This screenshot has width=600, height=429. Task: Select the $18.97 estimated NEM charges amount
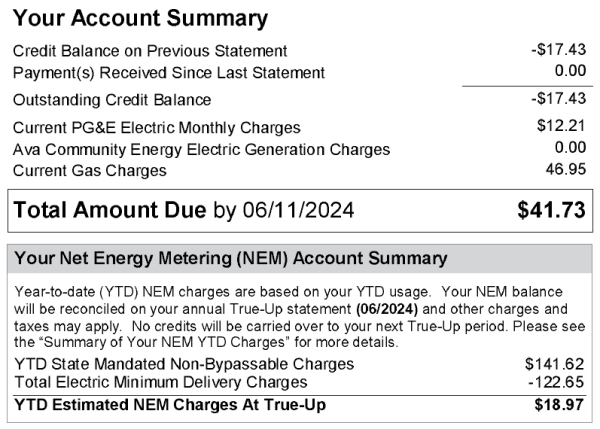pyautogui.click(x=559, y=404)
